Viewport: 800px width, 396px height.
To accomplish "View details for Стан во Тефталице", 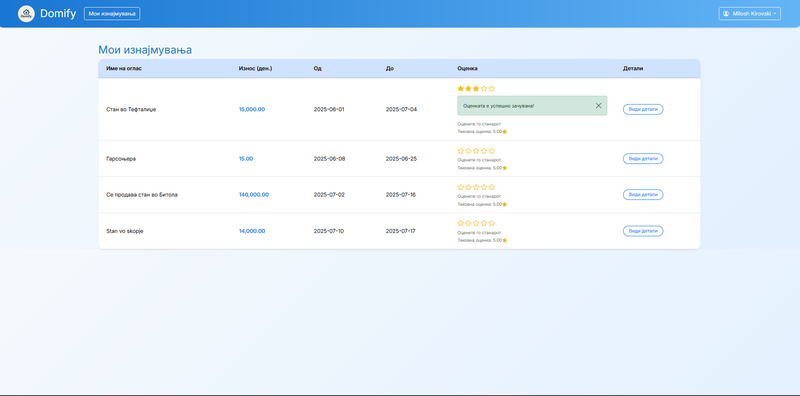I will click(x=643, y=109).
